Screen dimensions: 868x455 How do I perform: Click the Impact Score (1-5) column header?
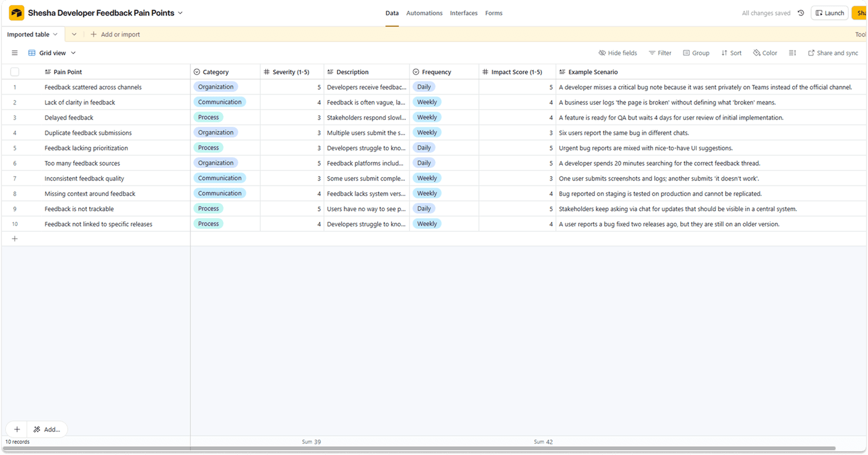pyautogui.click(x=517, y=72)
